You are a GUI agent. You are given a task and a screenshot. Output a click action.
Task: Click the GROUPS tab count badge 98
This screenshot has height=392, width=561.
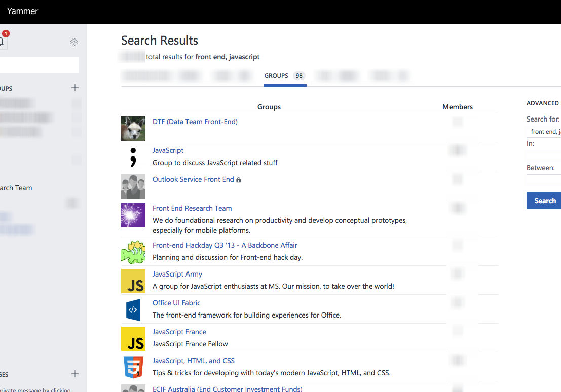click(x=299, y=76)
